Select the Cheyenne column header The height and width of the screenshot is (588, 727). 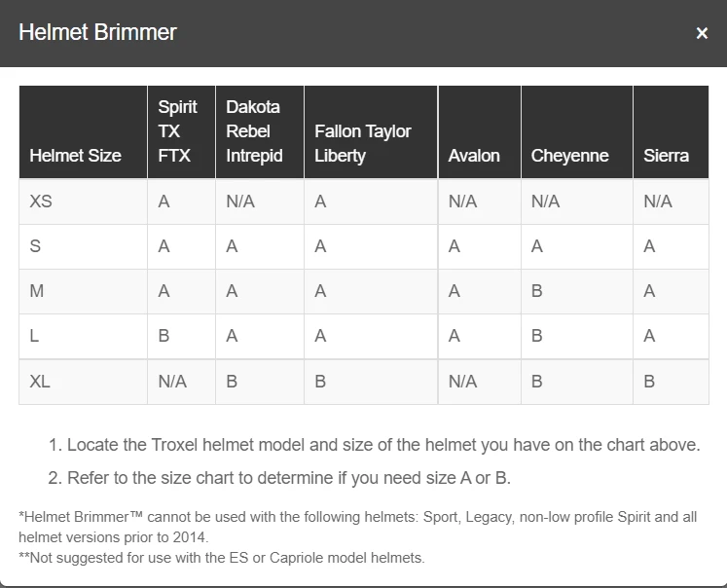tap(569, 156)
